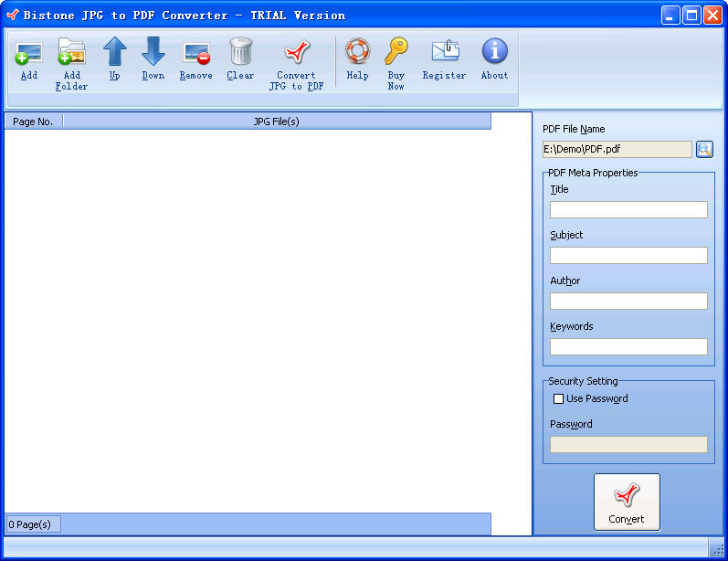This screenshot has width=728, height=561.
Task: Click the large Convert button
Action: pyautogui.click(x=627, y=502)
